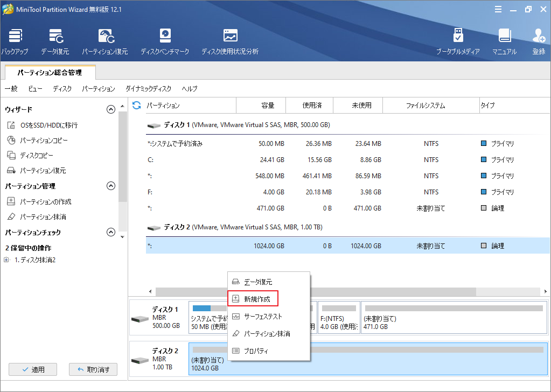Sort by ファイルシステム column header
This screenshot has height=392, width=551.
click(431, 106)
